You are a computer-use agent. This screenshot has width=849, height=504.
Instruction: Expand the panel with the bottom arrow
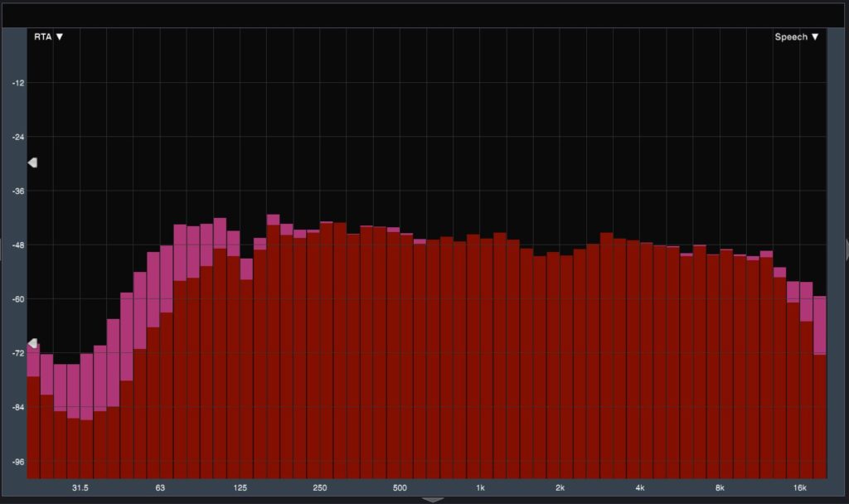point(432,499)
